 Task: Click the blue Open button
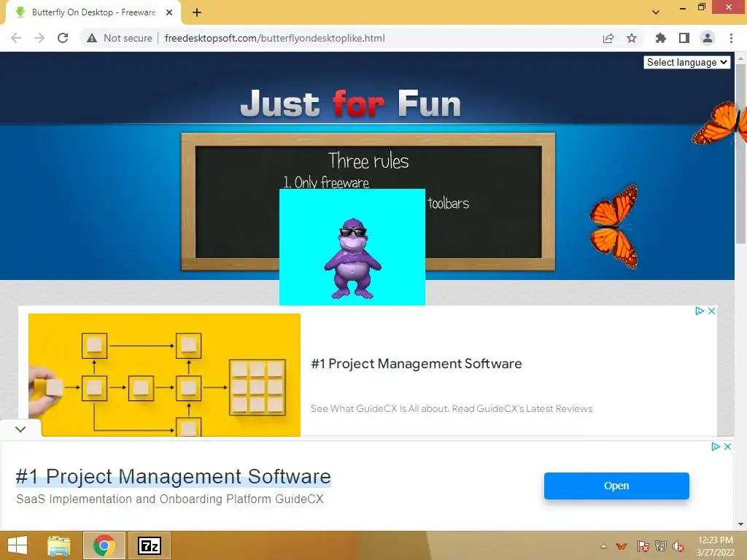616,486
